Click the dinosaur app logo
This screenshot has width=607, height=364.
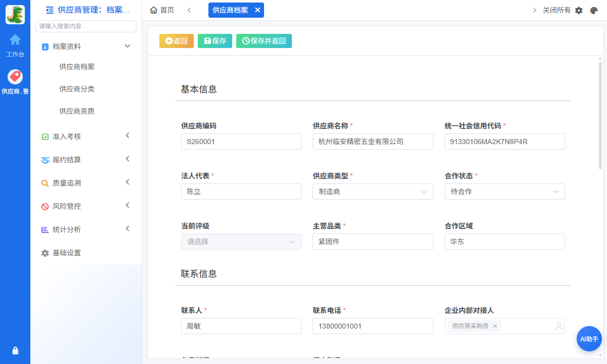pyautogui.click(x=15, y=15)
